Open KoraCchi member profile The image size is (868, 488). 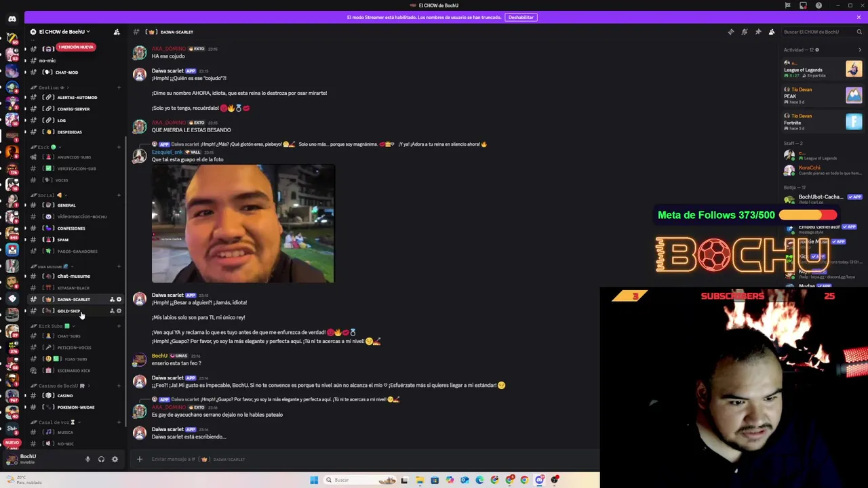pyautogui.click(x=823, y=170)
